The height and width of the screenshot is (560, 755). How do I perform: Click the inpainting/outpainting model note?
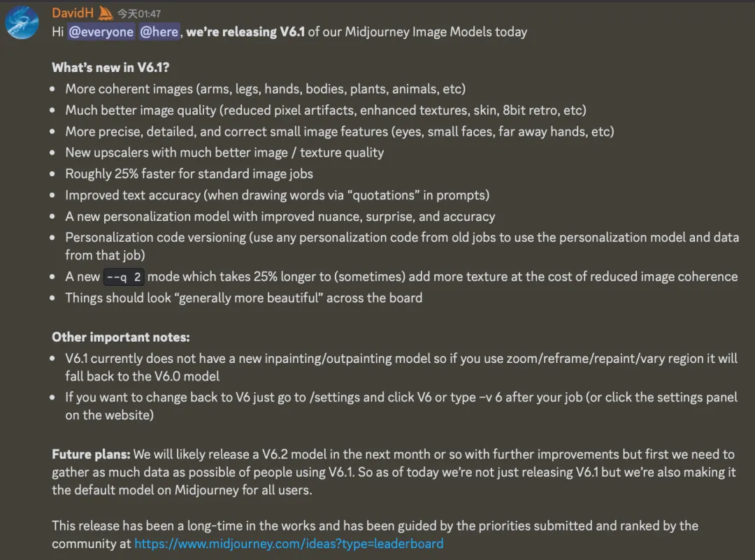[x=401, y=367]
